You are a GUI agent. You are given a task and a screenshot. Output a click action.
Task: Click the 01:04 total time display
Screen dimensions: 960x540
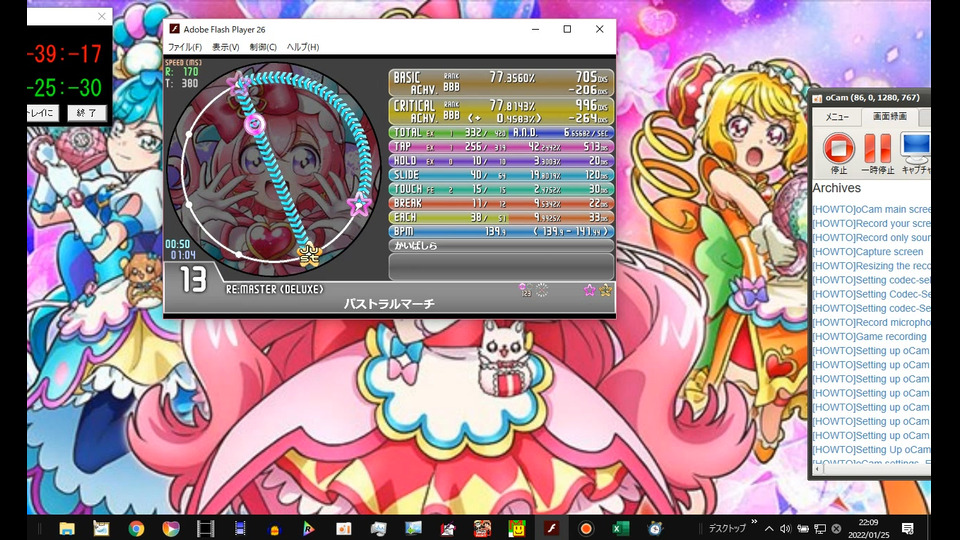pyautogui.click(x=183, y=255)
